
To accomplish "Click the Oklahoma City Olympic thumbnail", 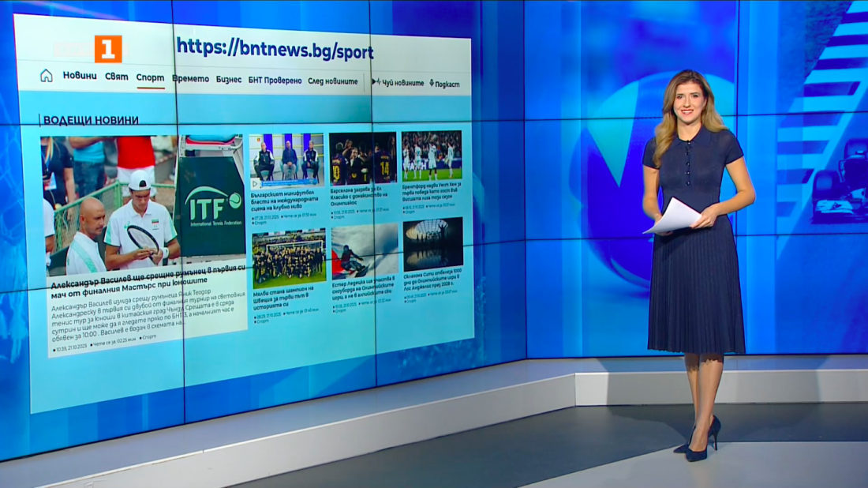I will (432, 244).
